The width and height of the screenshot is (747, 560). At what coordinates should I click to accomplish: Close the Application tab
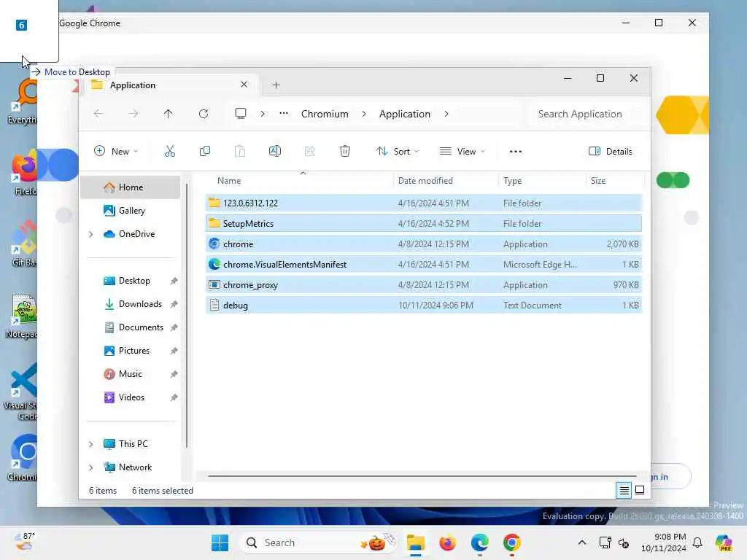click(x=244, y=85)
